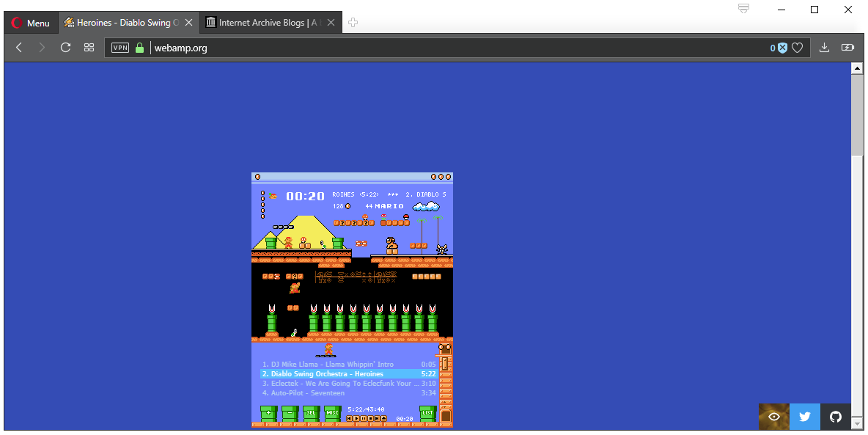Image resolution: width=868 pixels, height=435 pixels.
Task: Open the MISC pipe menu in playlist
Action: tap(332, 414)
